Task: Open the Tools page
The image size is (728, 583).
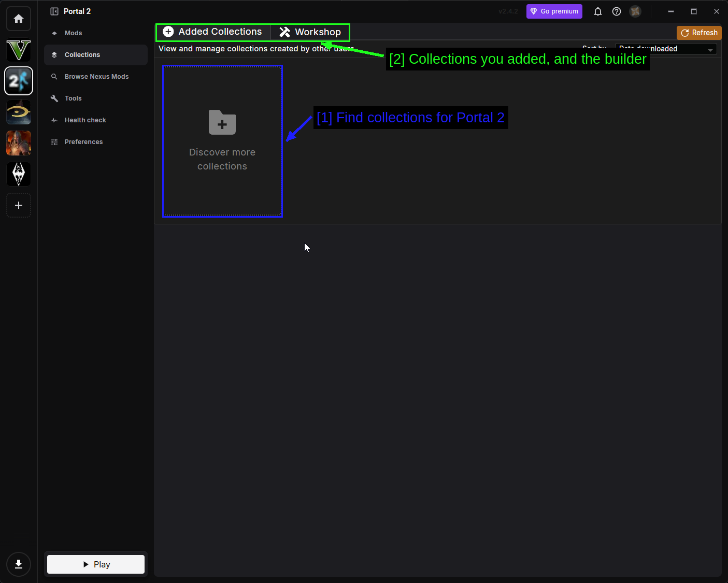Action: click(96, 98)
